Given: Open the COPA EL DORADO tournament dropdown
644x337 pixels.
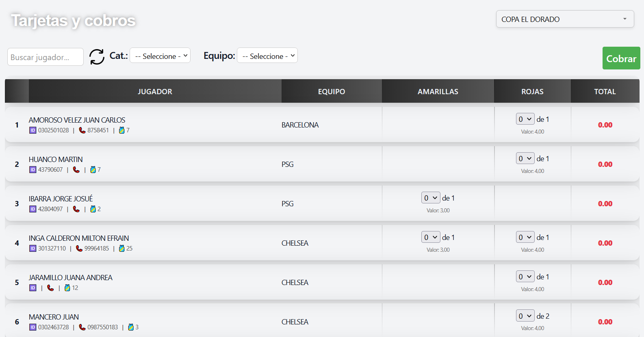Looking at the screenshot, I should (x=565, y=19).
